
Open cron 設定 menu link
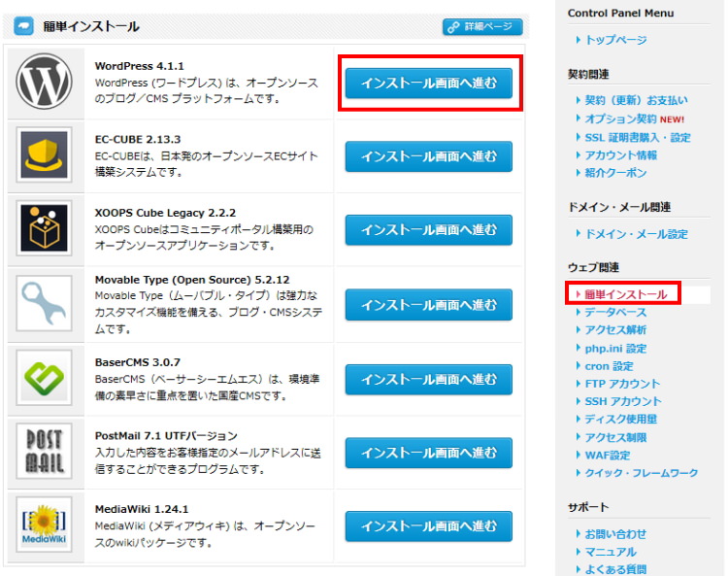(609, 366)
